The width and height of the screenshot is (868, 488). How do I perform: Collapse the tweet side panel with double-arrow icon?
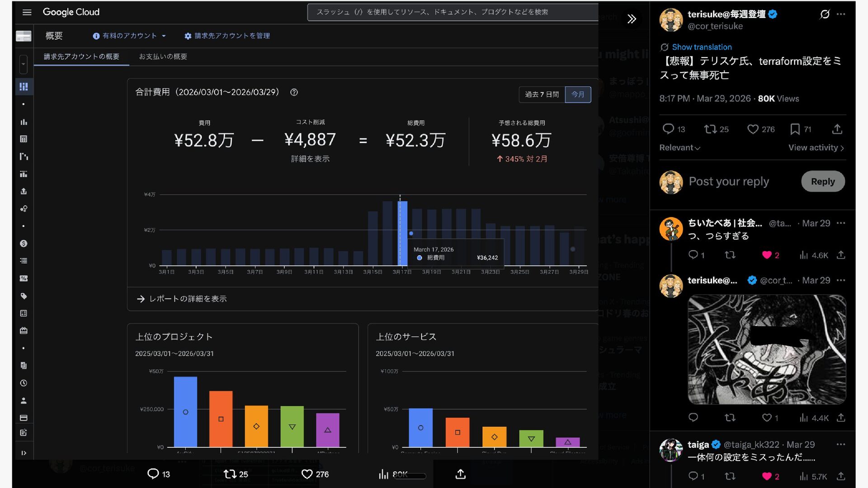coord(632,19)
